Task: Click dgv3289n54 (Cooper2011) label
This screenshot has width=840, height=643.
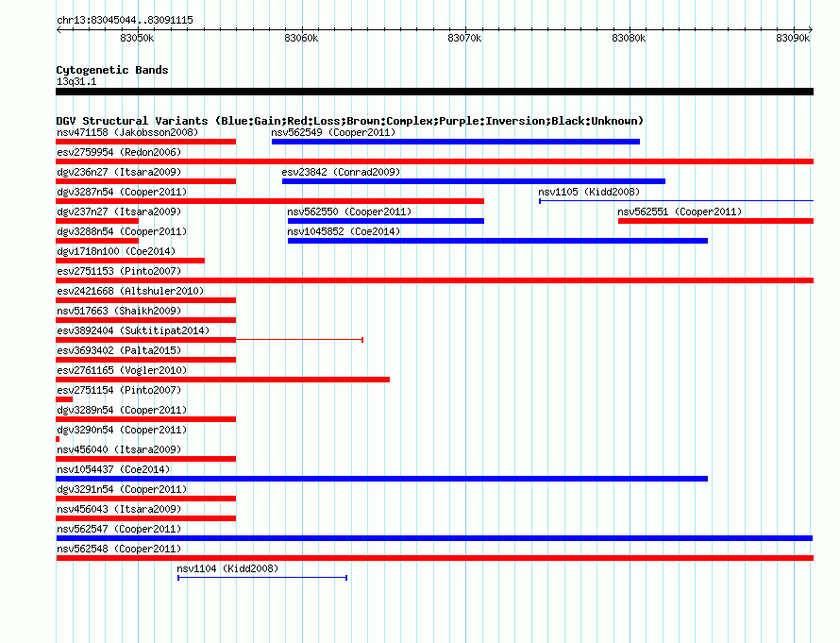Action: (122, 410)
